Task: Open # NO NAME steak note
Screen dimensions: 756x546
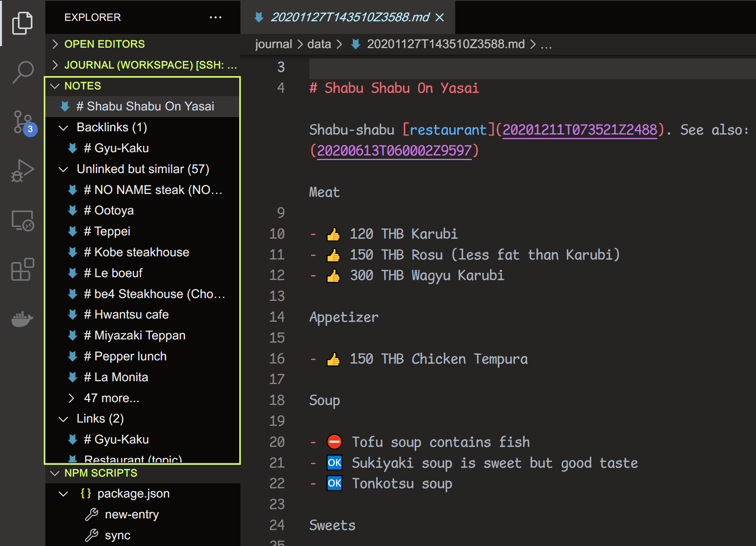Action: point(142,190)
